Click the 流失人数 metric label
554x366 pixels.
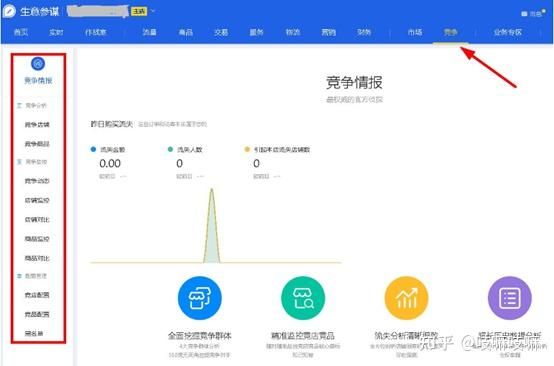click(x=190, y=149)
